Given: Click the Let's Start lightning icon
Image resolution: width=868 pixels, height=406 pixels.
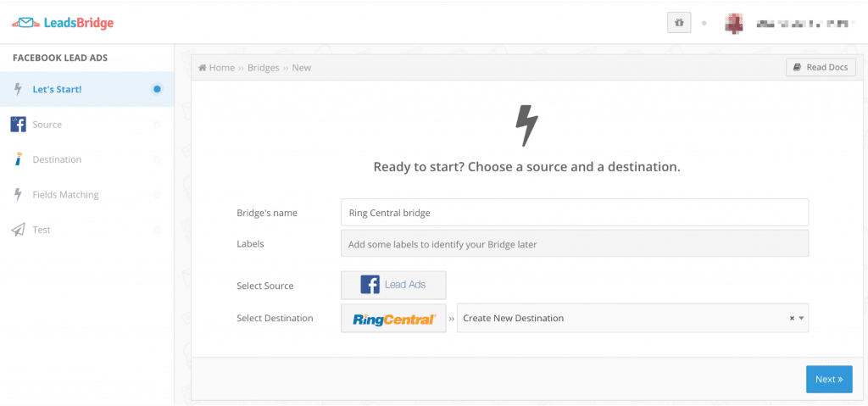Looking at the screenshot, I should 18,89.
